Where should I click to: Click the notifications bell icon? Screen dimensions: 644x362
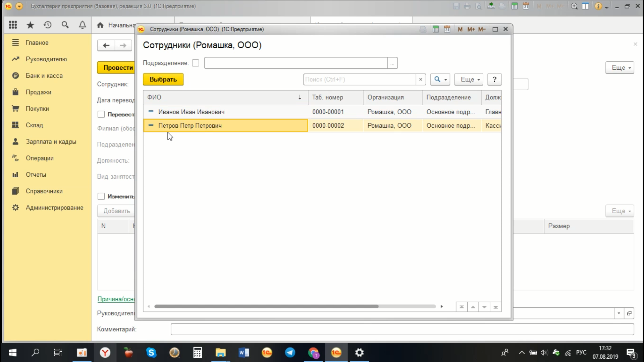coord(82,25)
